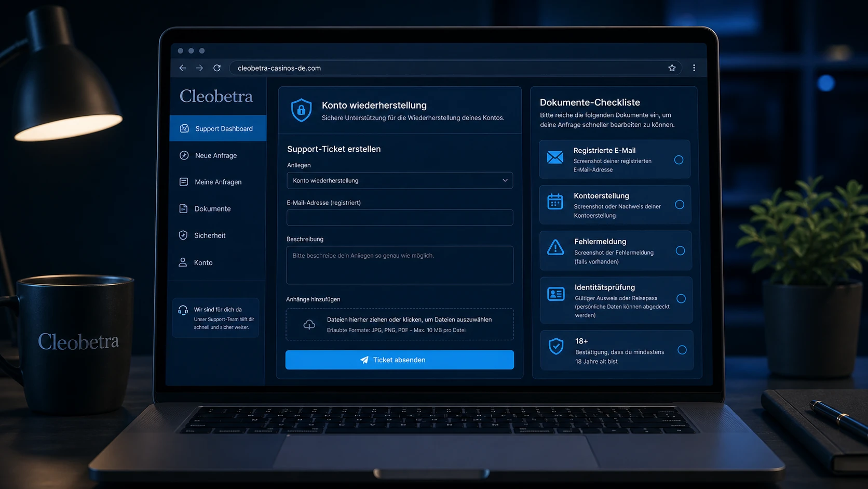Click the Identitätsprüfung card title

tap(605, 287)
